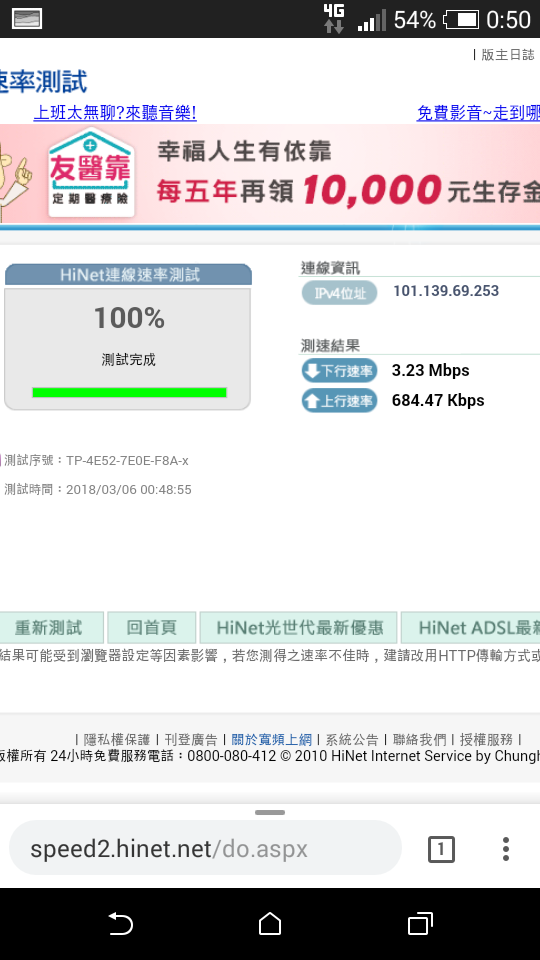This screenshot has height=960, width=540.
Task: Click the upload speed arrow badge 上行速率
Action: click(x=339, y=401)
